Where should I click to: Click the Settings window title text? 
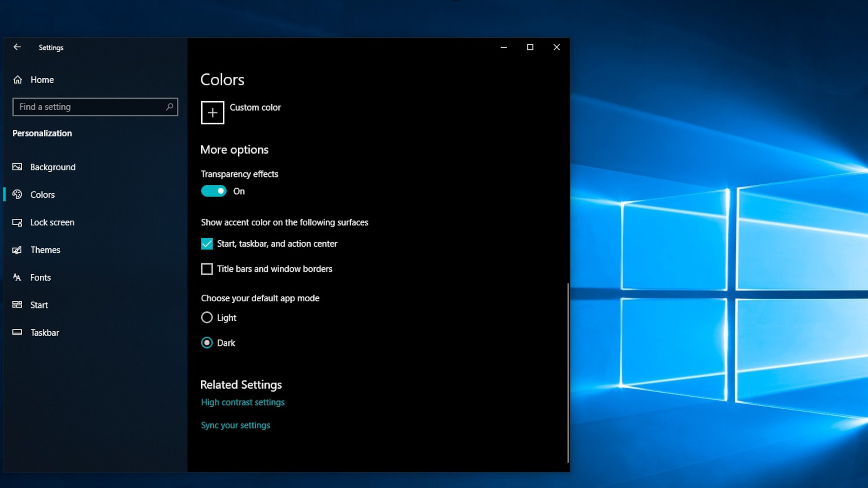[x=51, y=47]
